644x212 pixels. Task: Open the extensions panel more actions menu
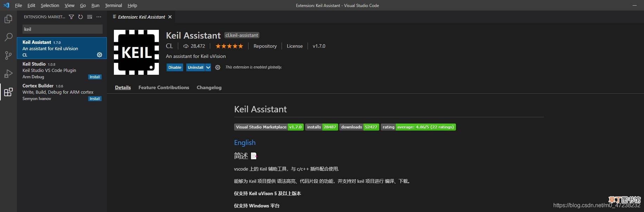click(99, 17)
